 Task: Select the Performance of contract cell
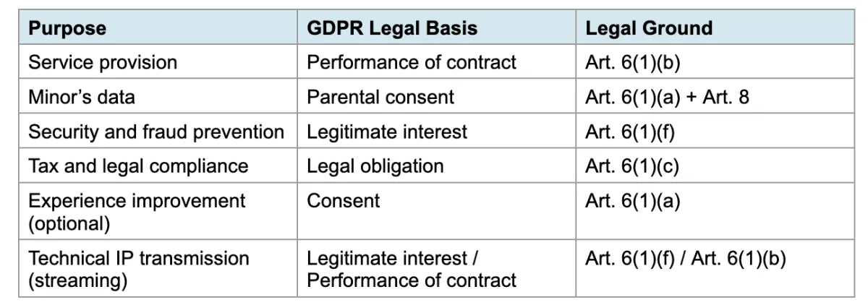[x=436, y=62]
